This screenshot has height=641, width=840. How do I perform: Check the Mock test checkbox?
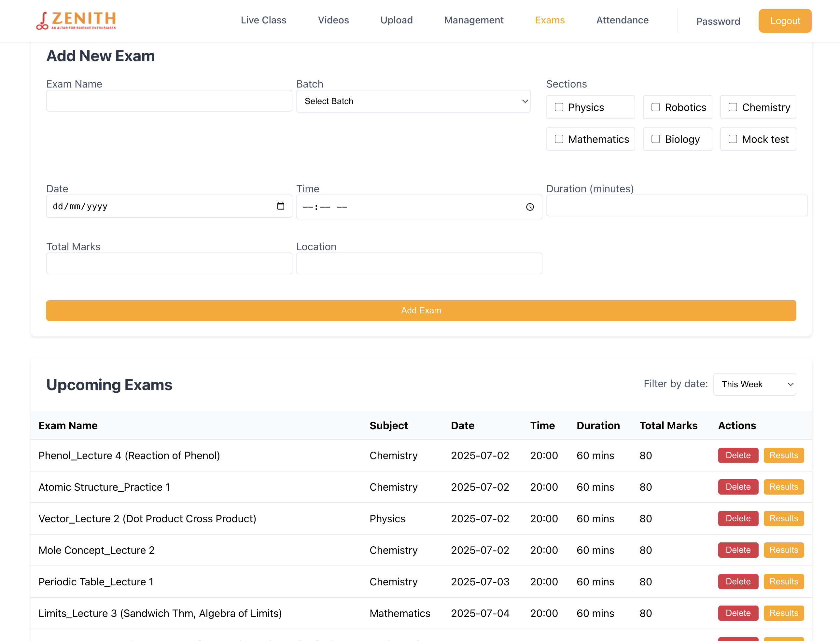[733, 139]
